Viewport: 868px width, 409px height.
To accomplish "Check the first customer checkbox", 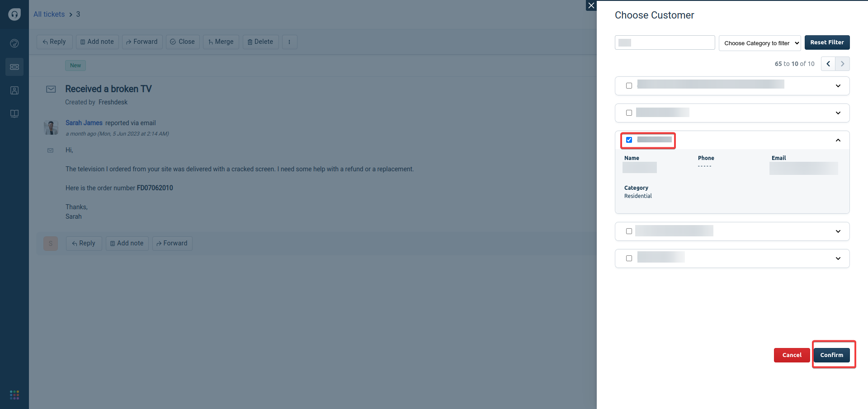I will (x=629, y=86).
